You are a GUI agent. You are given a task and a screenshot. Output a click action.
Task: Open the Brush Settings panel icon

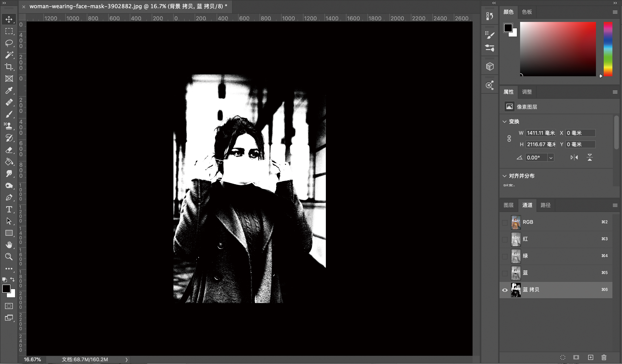(490, 35)
